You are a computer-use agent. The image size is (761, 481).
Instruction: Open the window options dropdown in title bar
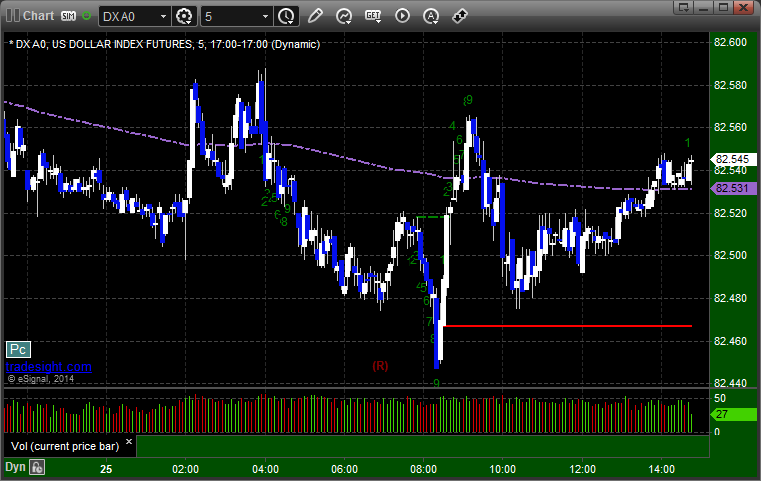coord(684,7)
